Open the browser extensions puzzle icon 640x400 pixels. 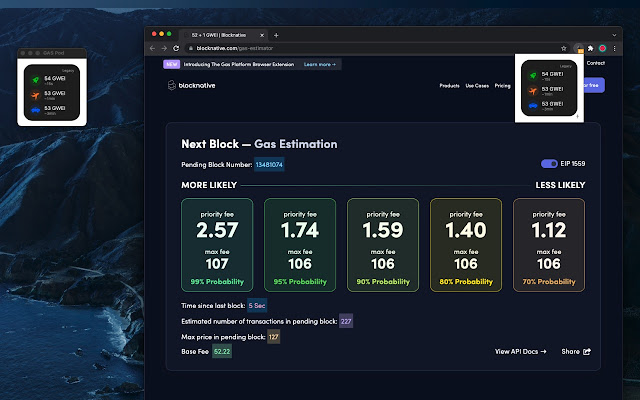590,48
